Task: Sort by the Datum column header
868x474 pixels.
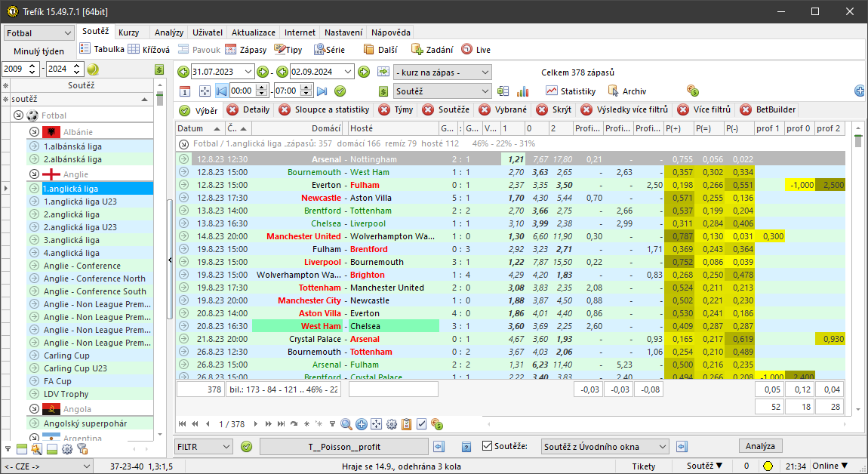Action: [x=200, y=128]
